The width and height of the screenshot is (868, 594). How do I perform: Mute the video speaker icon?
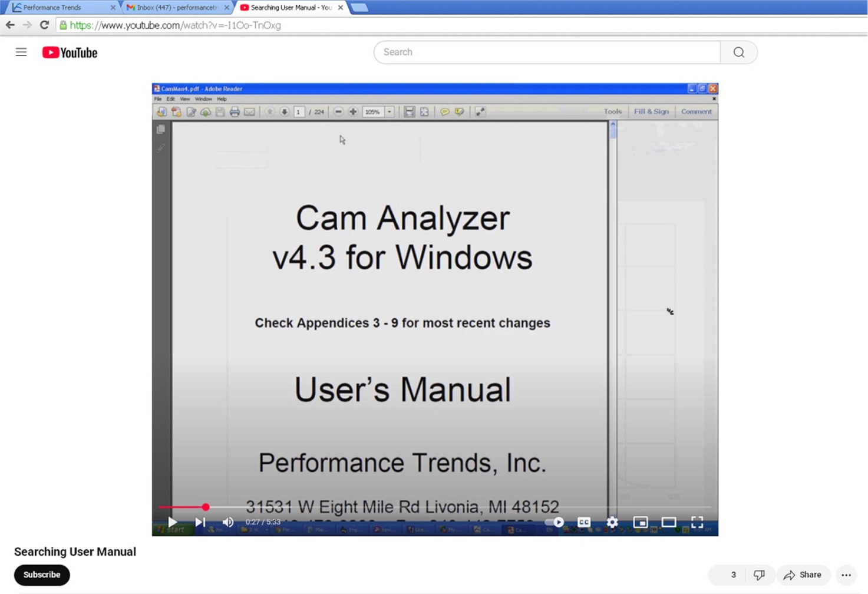pyautogui.click(x=228, y=522)
